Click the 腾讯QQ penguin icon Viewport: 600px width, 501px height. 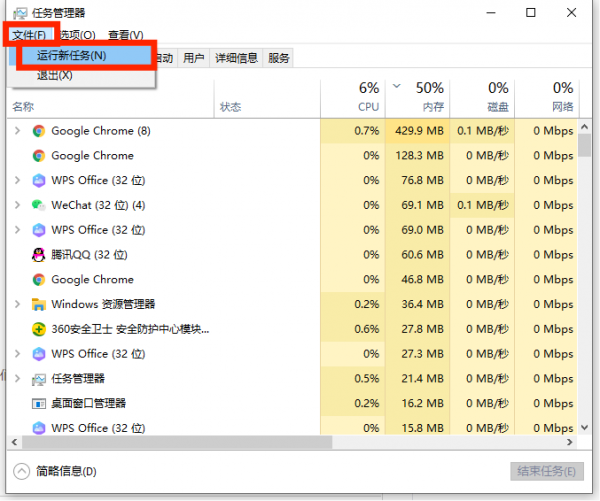click(x=39, y=255)
